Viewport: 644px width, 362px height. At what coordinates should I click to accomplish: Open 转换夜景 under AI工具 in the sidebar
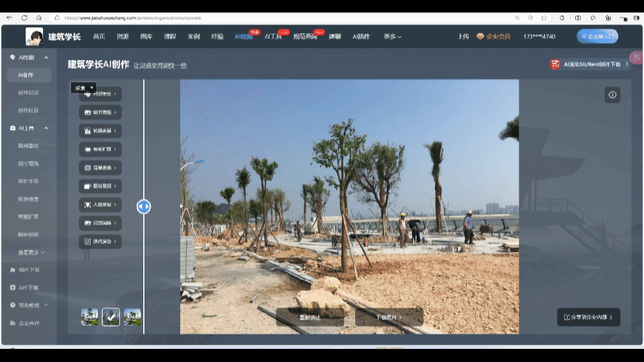tap(28, 199)
